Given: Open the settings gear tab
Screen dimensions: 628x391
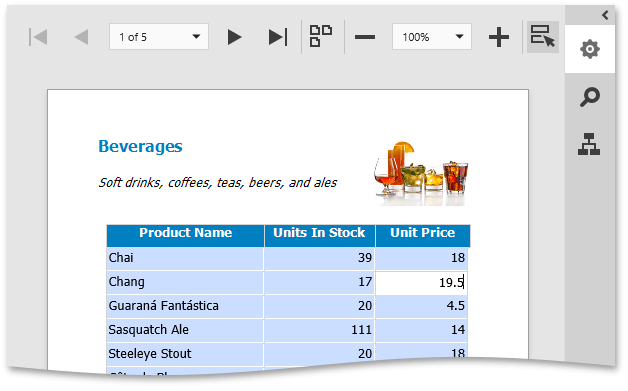Looking at the screenshot, I should 590,49.
